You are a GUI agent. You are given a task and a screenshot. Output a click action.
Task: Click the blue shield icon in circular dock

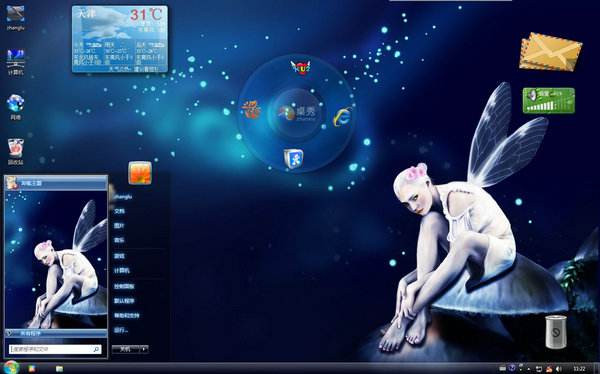pos(293,159)
